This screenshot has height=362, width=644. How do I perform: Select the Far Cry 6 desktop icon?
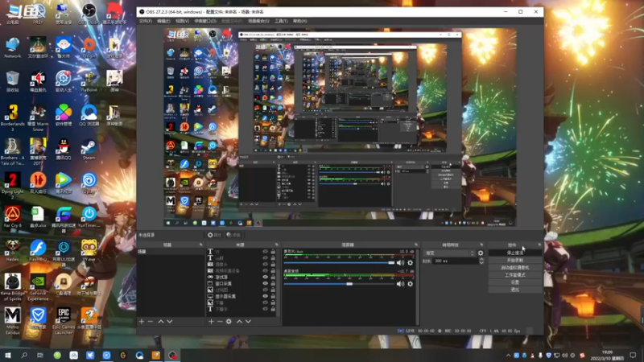(x=12, y=216)
